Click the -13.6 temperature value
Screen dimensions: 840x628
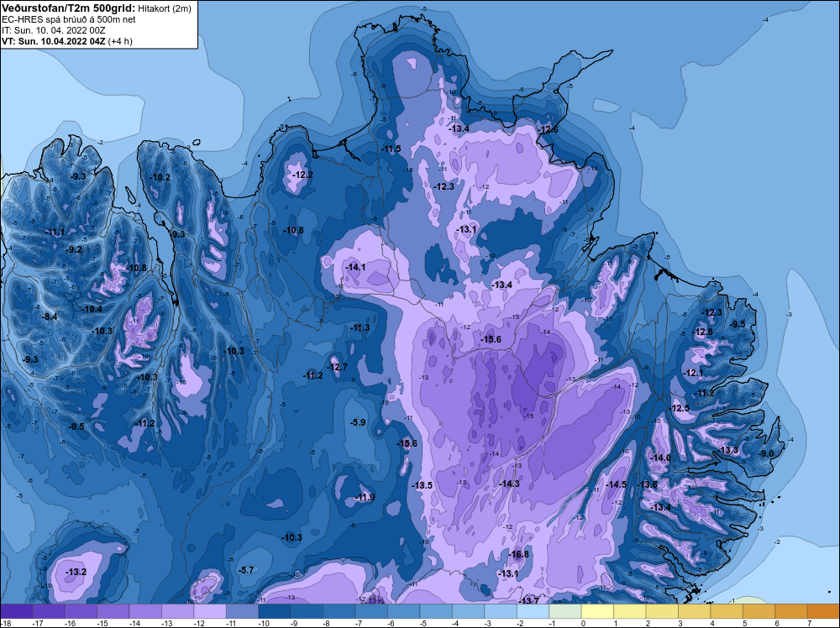(647, 484)
